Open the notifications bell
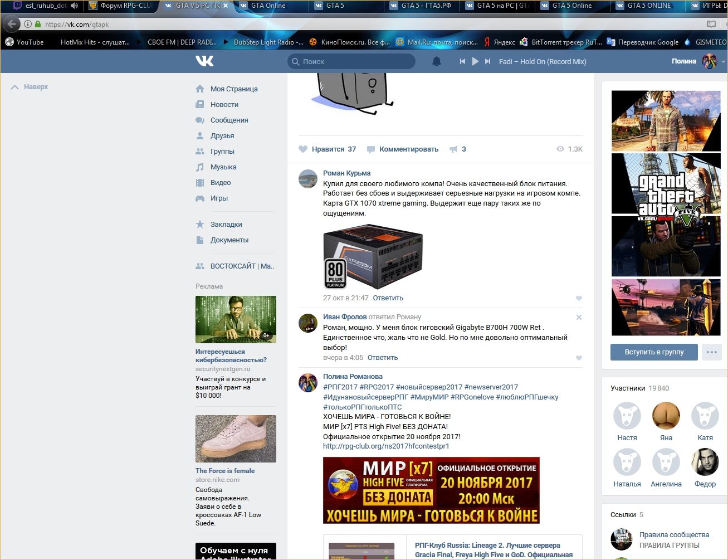 point(437,61)
